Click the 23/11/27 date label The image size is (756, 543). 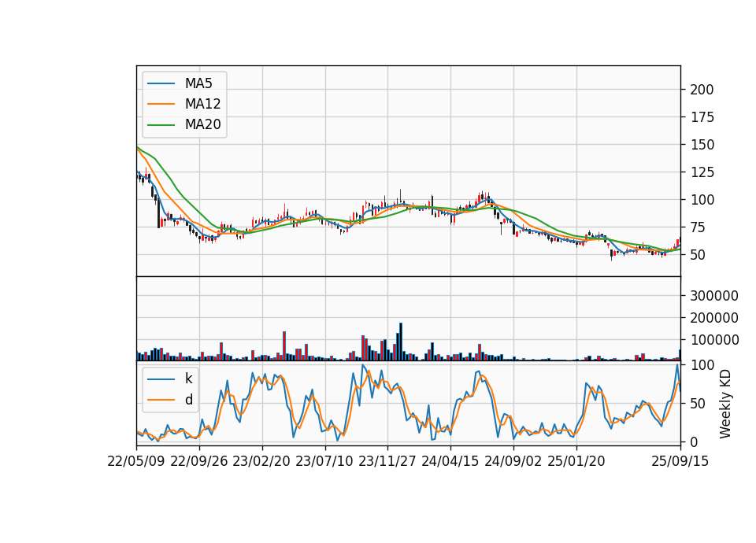[387, 461]
